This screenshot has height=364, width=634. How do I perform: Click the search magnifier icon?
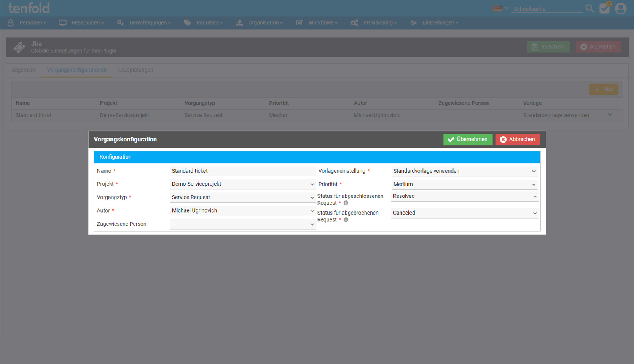click(x=589, y=8)
